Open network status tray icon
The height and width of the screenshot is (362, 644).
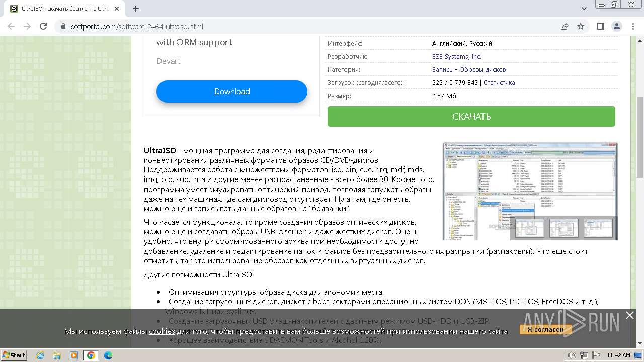584,355
